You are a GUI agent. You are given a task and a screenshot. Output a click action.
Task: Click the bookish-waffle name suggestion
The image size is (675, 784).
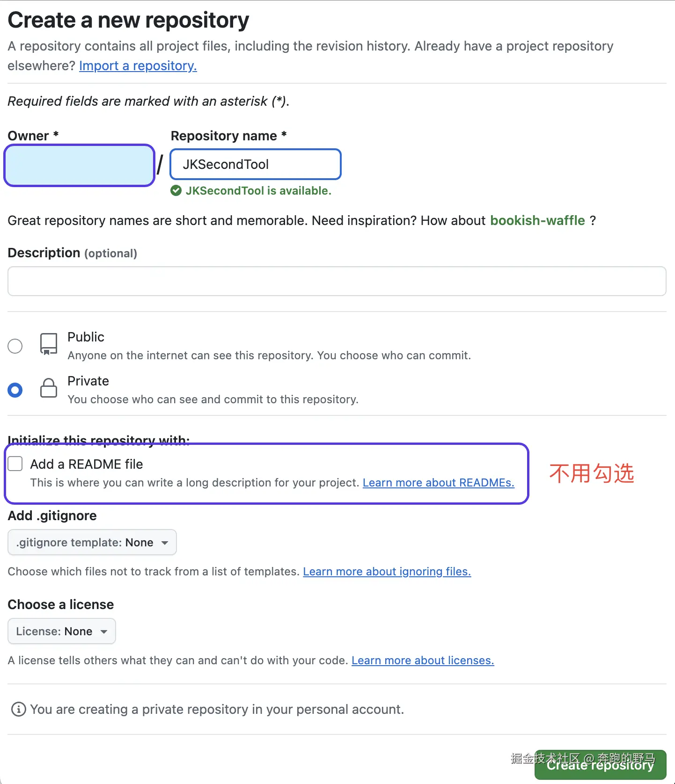(537, 220)
